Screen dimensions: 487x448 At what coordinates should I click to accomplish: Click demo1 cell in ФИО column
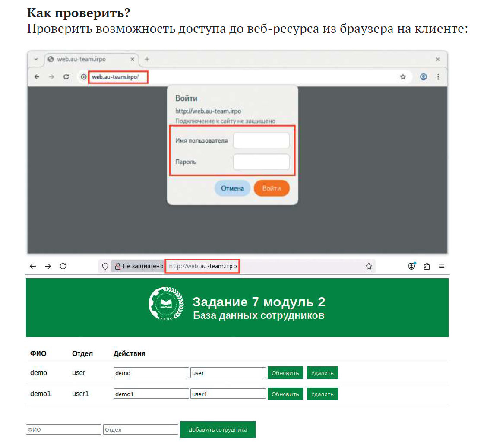point(41,394)
